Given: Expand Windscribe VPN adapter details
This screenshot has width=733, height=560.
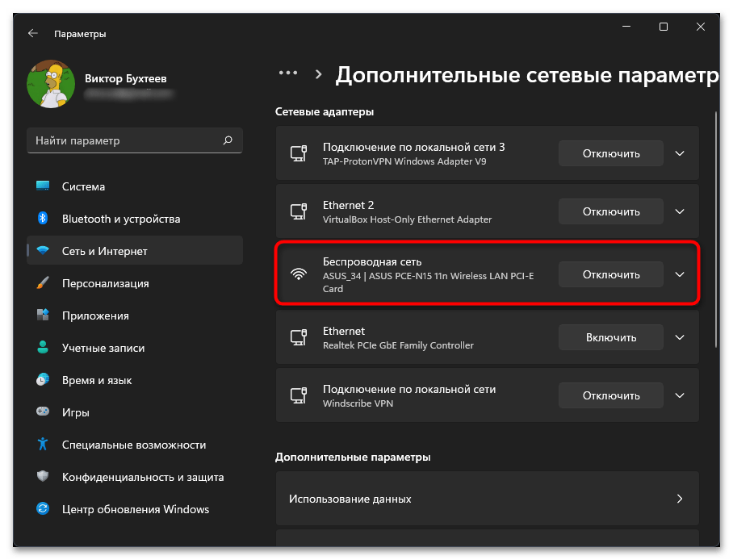Looking at the screenshot, I should [680, 395].
